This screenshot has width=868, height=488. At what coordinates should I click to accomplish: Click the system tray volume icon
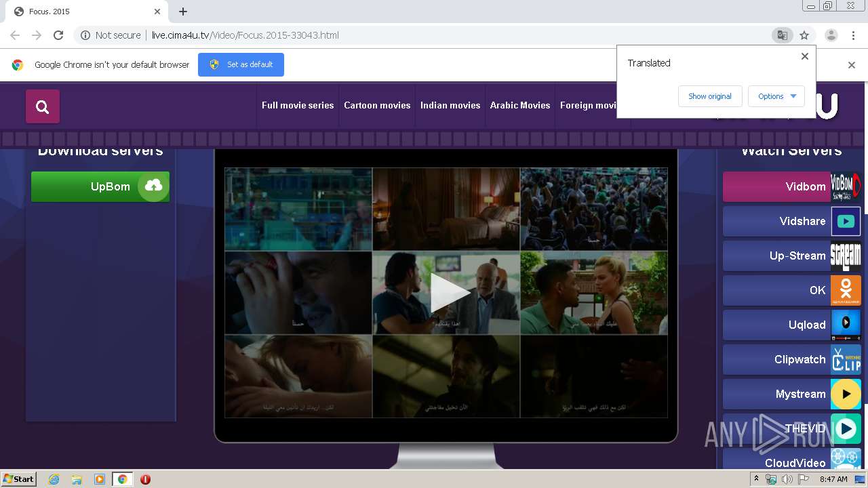pyautogui.click(x=787, y=479)
